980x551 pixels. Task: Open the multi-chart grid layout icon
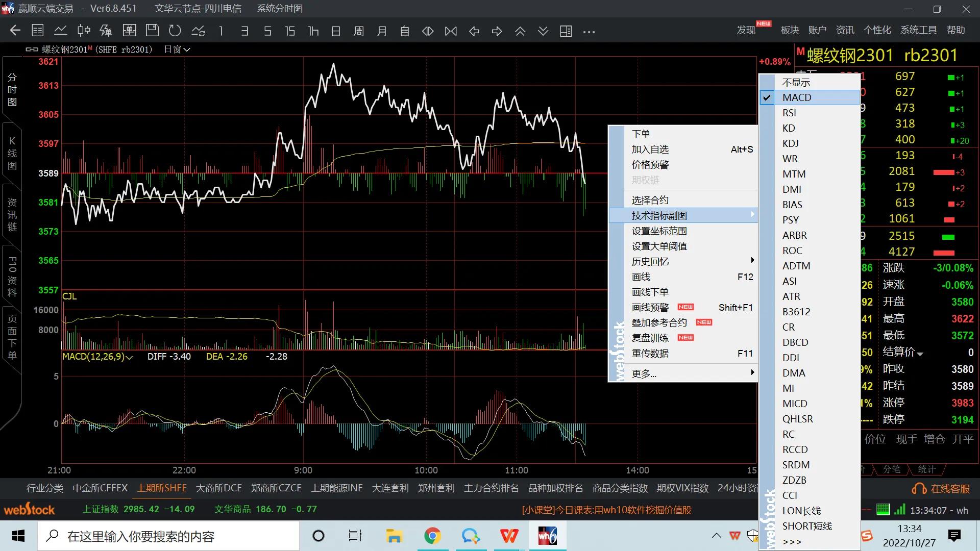click(566, 31)
